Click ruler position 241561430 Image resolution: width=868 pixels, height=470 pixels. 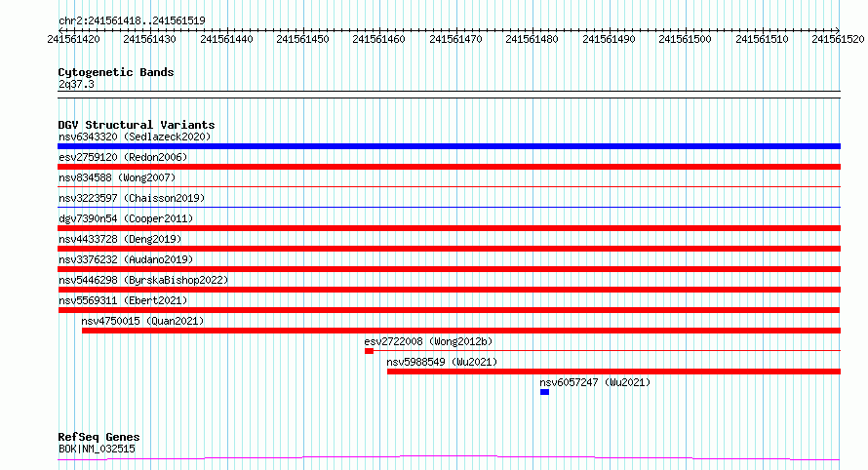pyautogui.click(x=149, y=39)
